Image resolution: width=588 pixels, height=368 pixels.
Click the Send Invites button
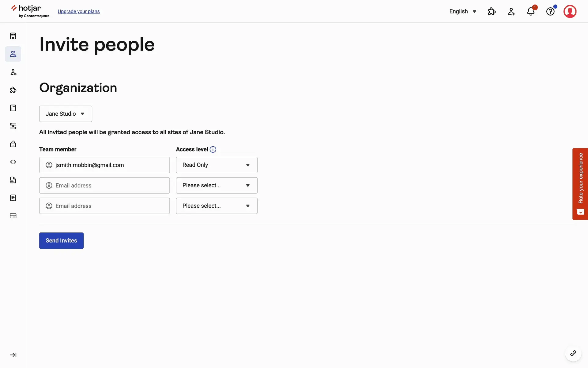tap(61, 241)
